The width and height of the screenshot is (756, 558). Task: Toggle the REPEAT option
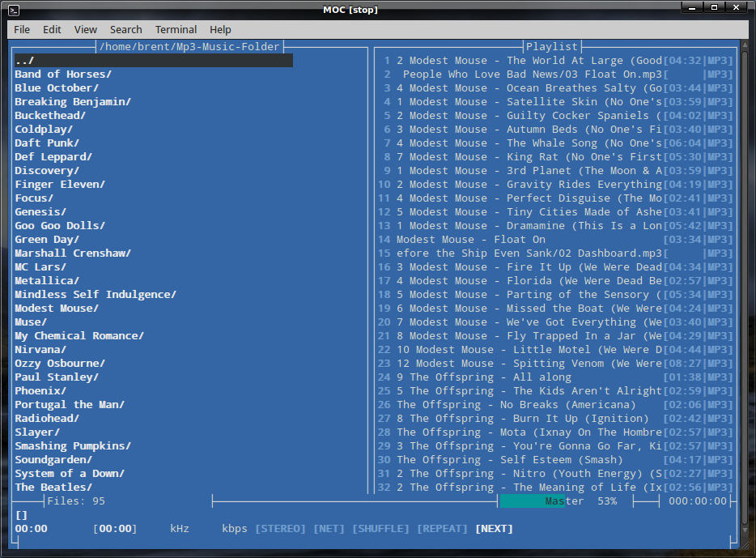coord(443,529)
